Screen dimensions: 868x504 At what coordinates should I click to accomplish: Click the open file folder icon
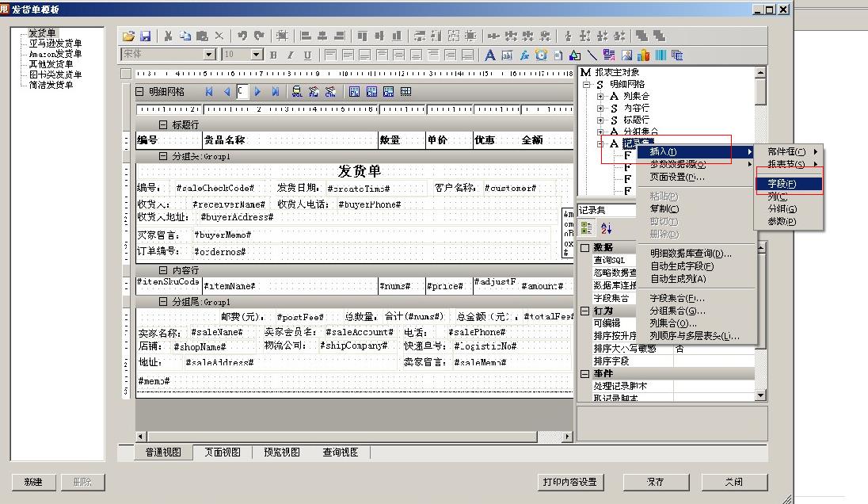pos(128,36)
